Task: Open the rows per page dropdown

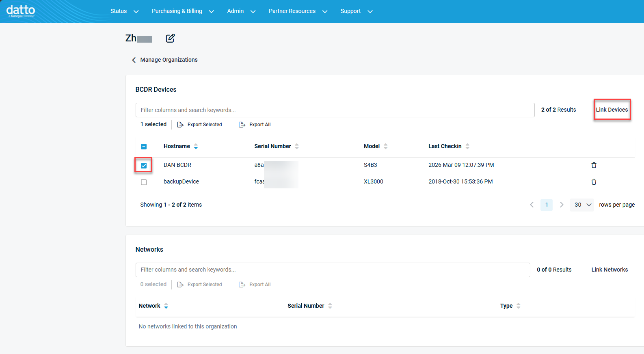Action: (x=582, y=205)
